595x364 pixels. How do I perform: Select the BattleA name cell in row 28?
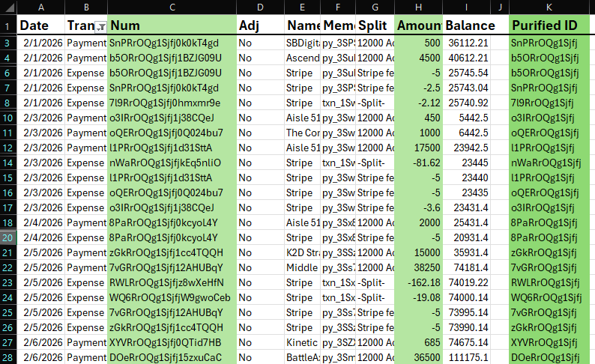pos(302,358)
